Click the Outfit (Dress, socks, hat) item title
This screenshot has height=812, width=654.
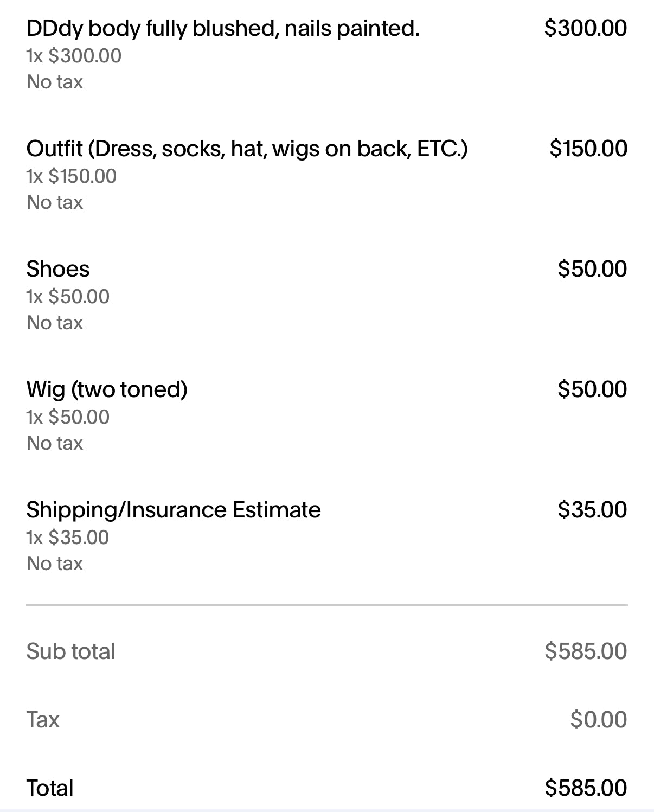pyautogui.click(x=247, y=149)
